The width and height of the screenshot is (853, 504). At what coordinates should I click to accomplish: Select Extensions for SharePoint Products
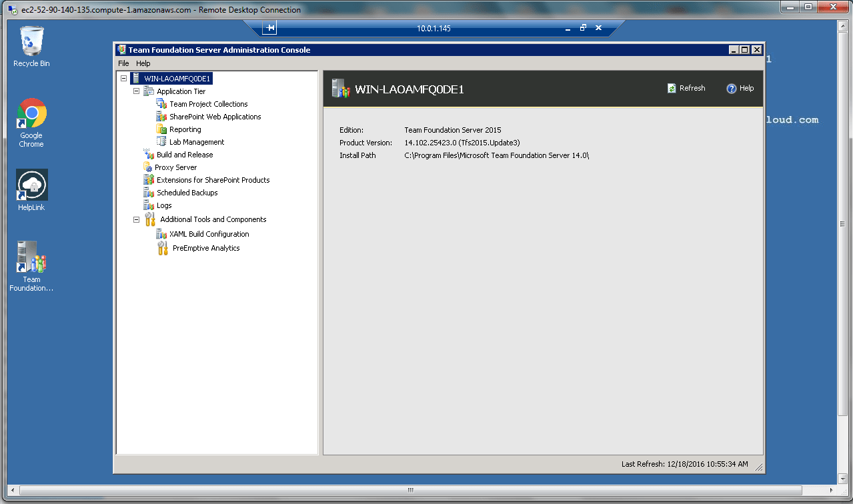pyautogui.click(x=213, y=180)
